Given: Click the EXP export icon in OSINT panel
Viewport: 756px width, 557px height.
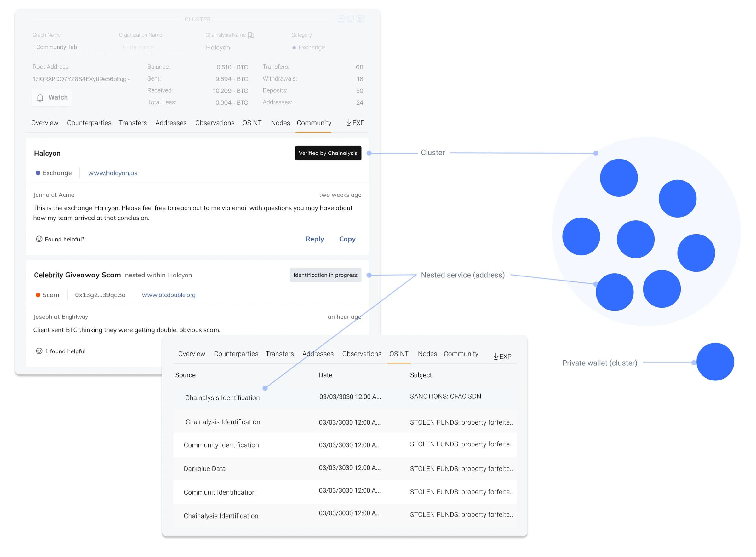Looking at the screenshot, I should tap(502, 357).
